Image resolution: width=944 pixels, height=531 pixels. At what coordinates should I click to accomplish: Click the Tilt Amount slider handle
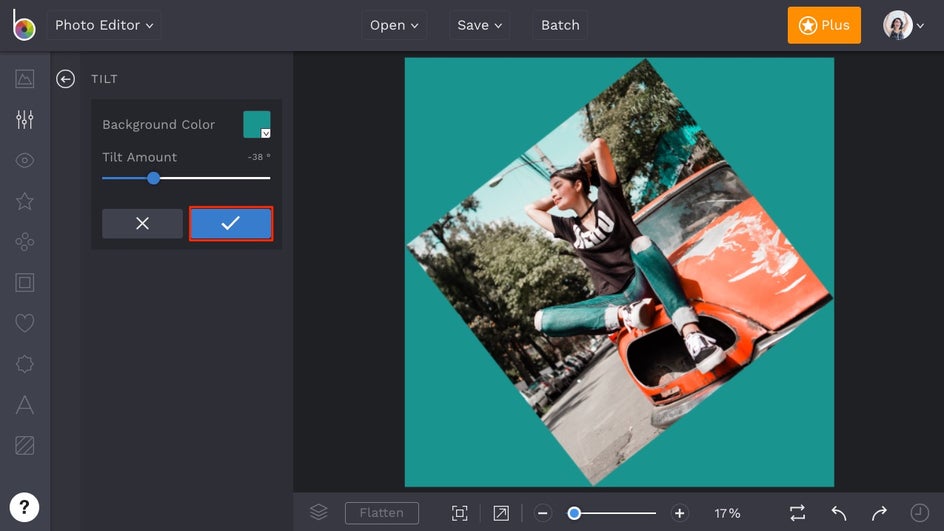(x=153, y=178)
